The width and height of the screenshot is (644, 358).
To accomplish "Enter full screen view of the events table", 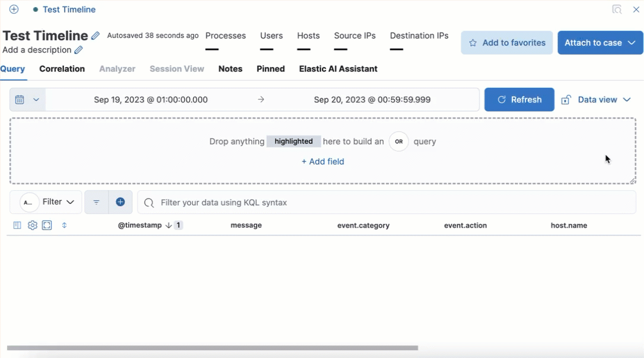I will coord(47,225).
